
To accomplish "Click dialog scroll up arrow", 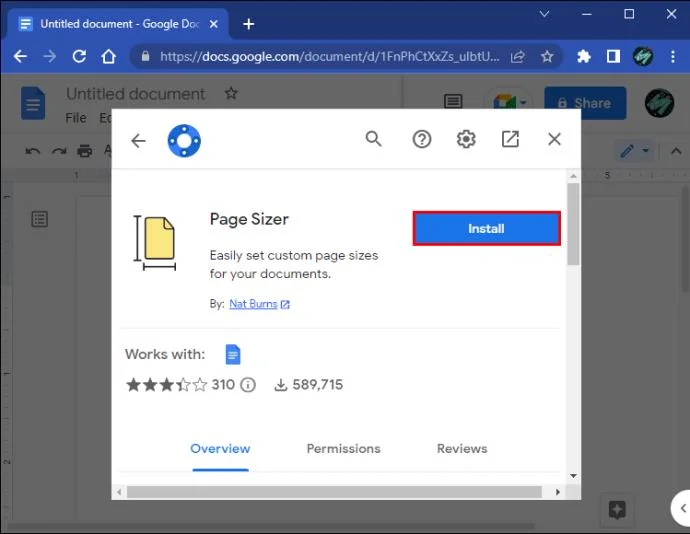I will click(573, 176).
